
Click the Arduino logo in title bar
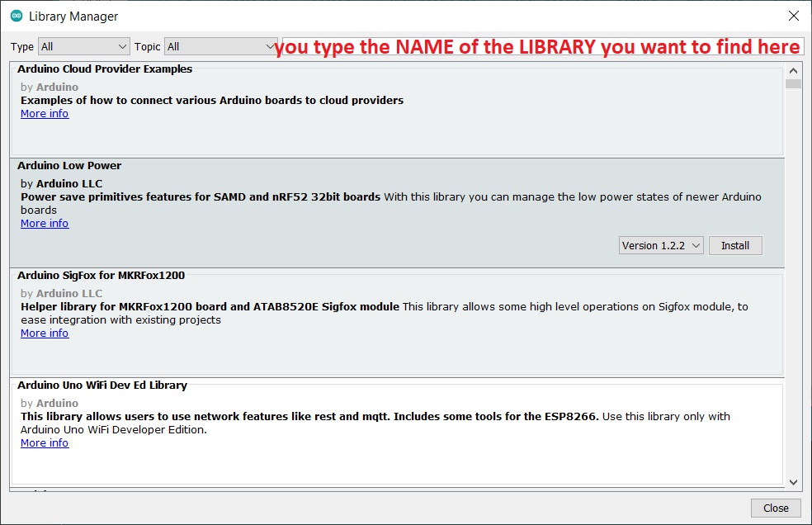click(x=17, y=17)
